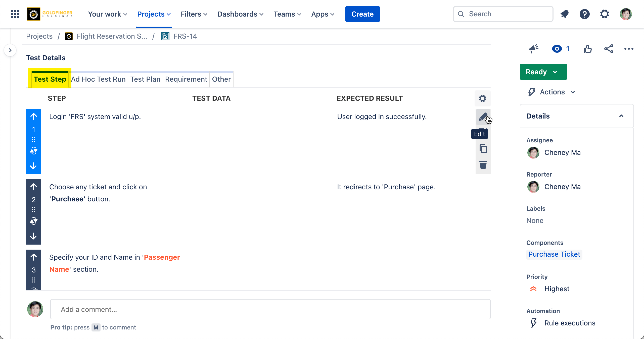The height and width of the screenshot is (339, 644).
Task: Toggle watching this issue eye icon
Action: pyautogui.click(x=557, y=49)
